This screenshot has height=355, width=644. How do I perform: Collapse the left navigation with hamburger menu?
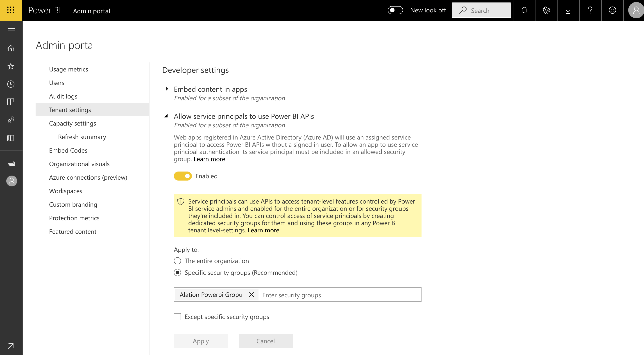[x=11, y=30]
